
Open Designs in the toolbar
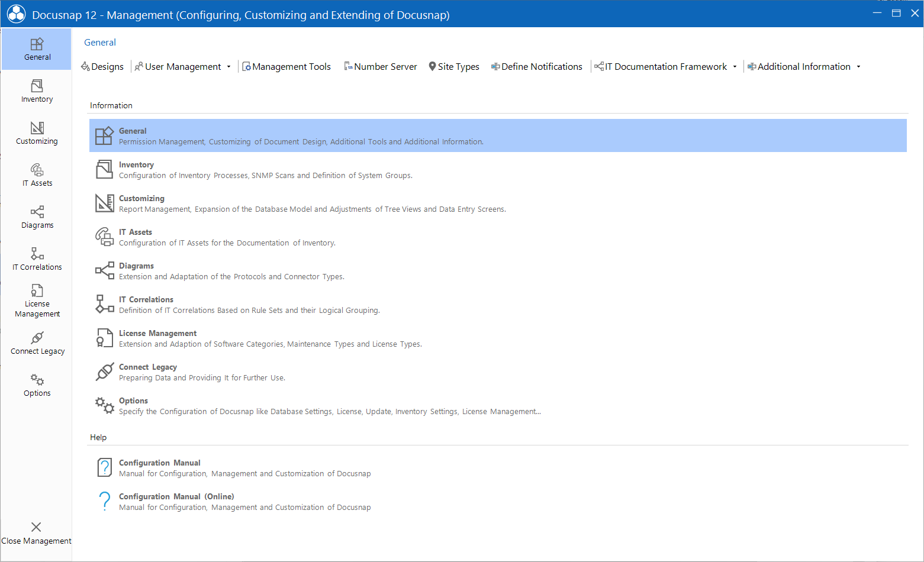click(x=102, y=67)
